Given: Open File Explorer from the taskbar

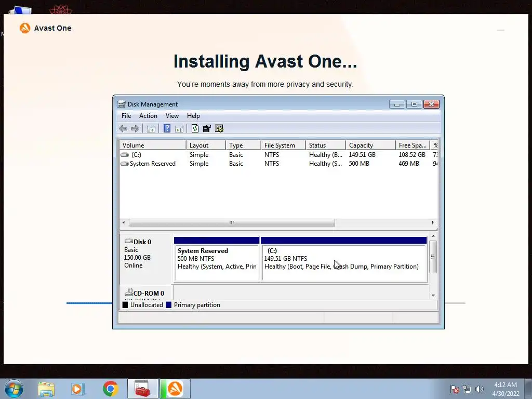Looking at the screenshot, I should click(46, 389).
